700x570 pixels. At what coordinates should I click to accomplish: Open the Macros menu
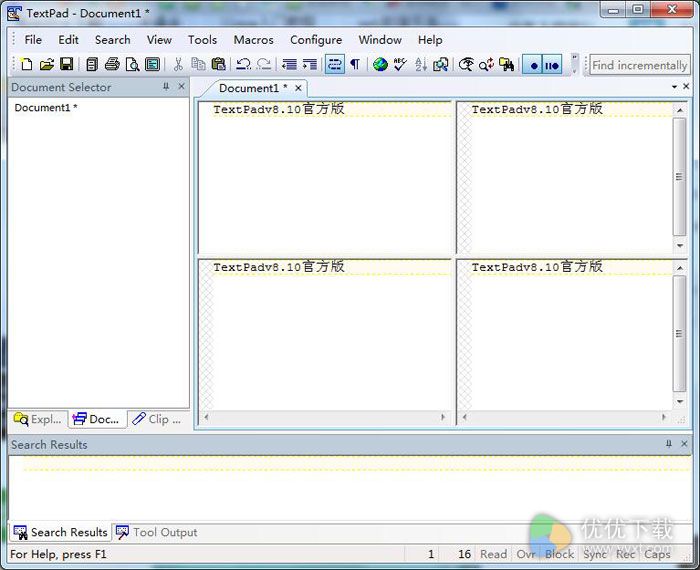pyautogui.click(x=254, y=40)
